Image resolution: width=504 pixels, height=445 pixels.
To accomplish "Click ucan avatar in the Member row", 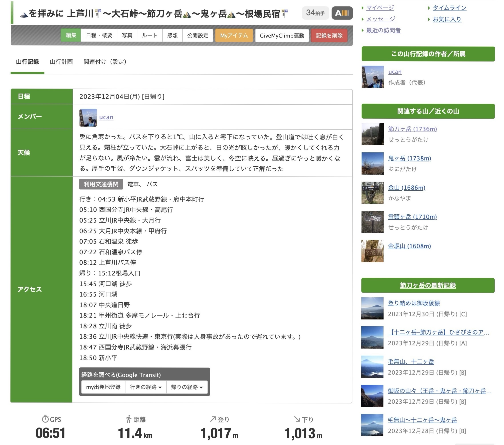I will pos(88,118).
